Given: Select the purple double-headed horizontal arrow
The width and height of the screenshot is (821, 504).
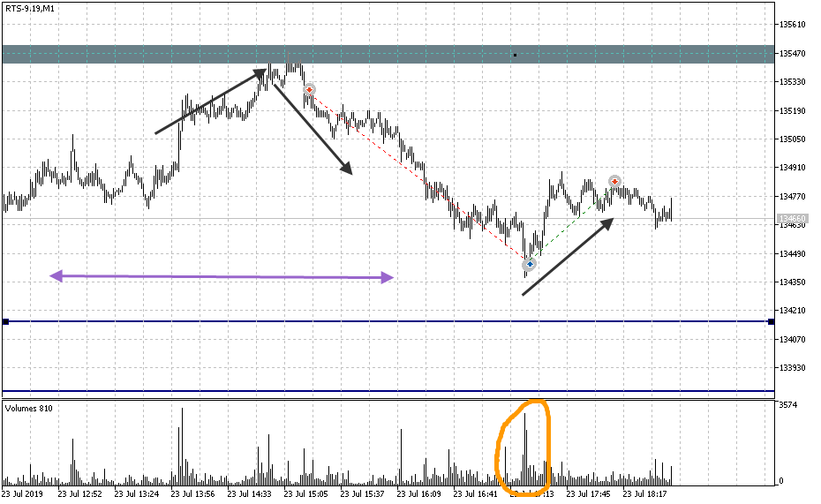Looking at the screenshot, I should click(221, 277).
